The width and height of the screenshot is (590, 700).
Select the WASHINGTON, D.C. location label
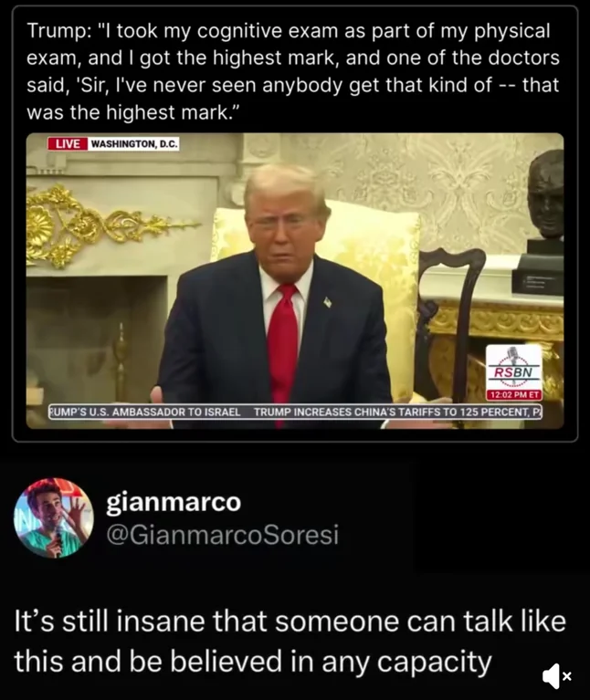(134, 144)
